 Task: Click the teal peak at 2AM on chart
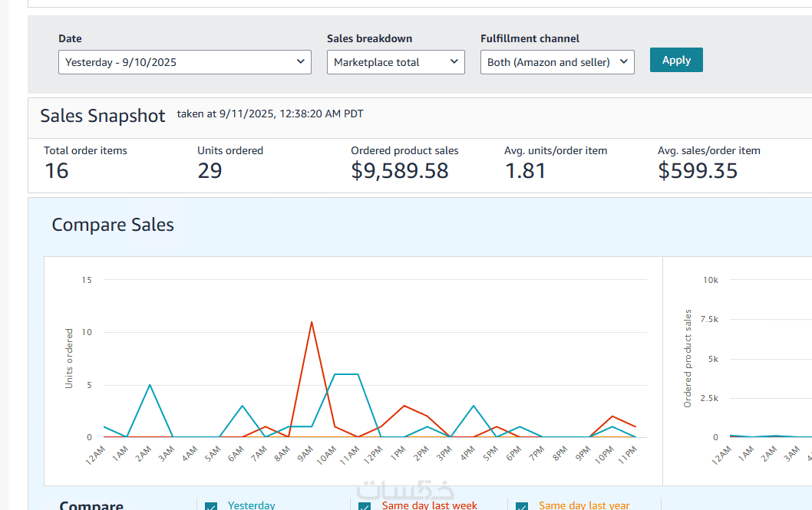coord(150,385)
